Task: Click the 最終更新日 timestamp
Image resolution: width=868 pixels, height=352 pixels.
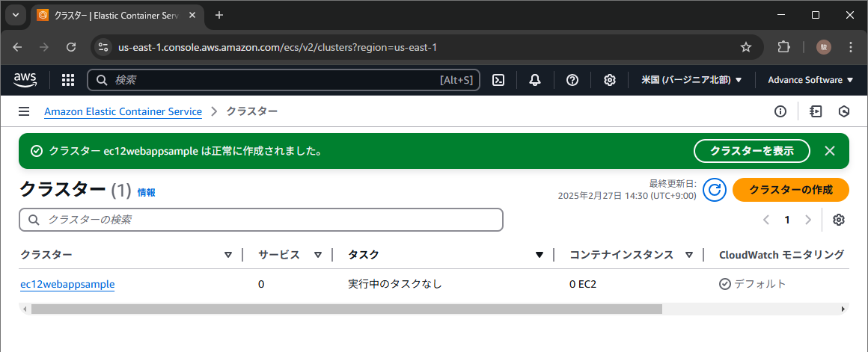Action: point(627,190)
